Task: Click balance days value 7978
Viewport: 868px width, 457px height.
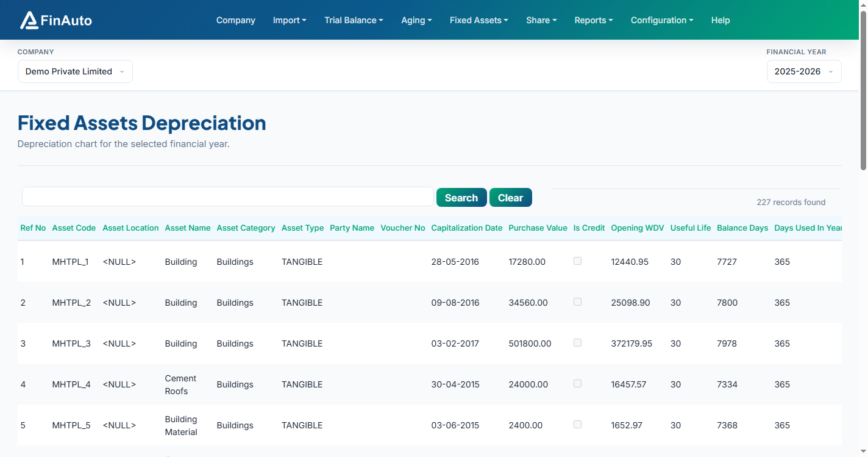Action: (x=727, y=344)
